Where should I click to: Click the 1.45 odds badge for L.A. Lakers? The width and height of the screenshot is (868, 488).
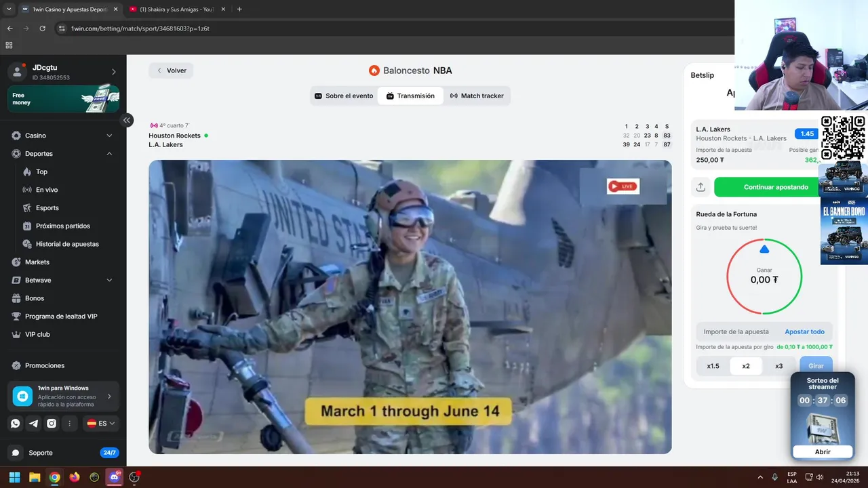click(x=806, y=134)
